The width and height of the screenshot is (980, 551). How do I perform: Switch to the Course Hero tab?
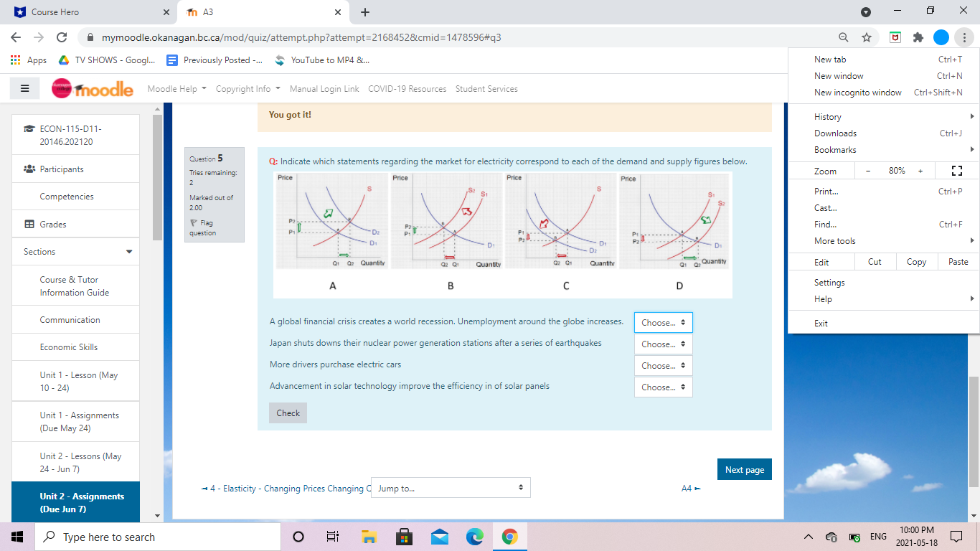[x=90, y=12]
